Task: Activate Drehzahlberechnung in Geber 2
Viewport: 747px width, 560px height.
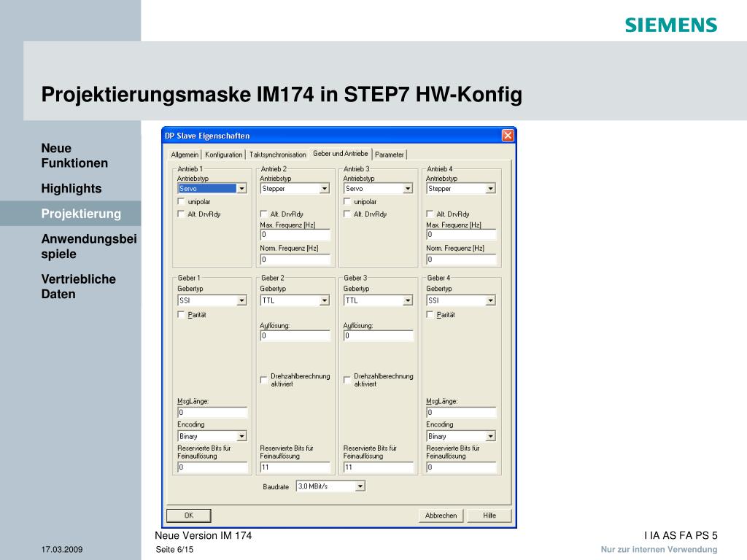Action: coord(263,379)
